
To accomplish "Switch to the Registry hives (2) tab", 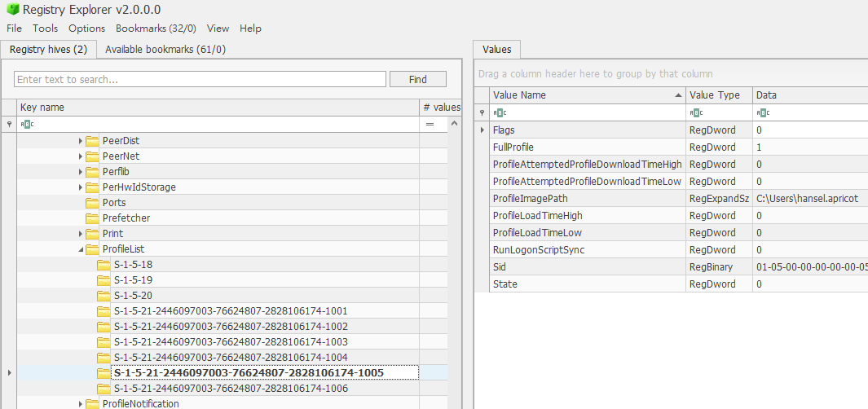I will pos(49,49).
